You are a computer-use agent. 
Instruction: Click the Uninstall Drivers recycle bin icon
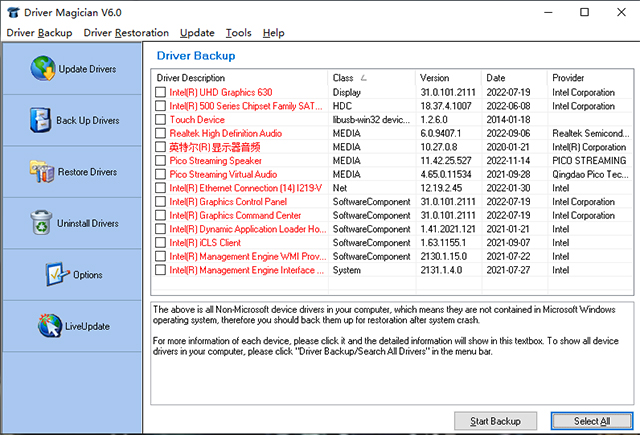tap(41, 223)
